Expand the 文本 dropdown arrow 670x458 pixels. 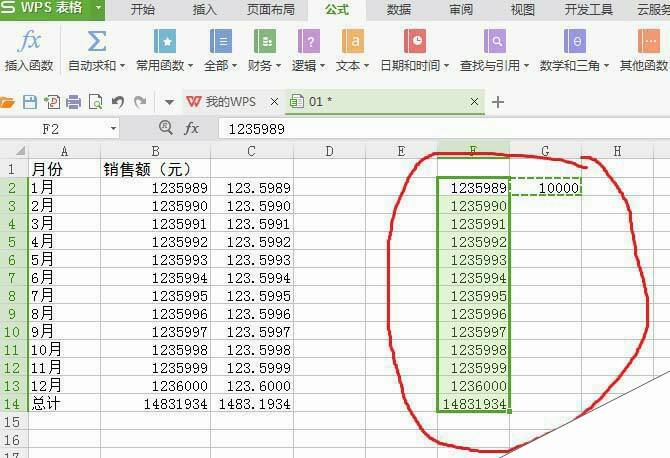[x=366, y=66]
